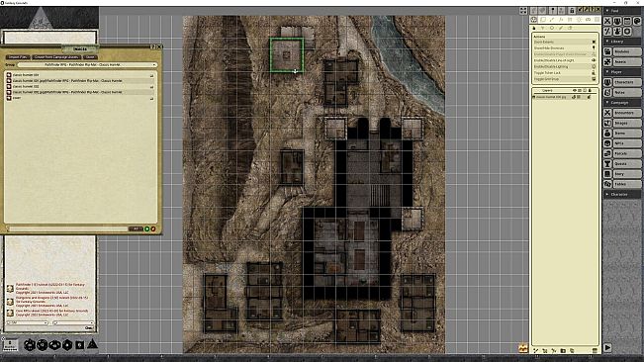
Task: Click the fullscreen expand icon above the map
Action: click(523, 11)
